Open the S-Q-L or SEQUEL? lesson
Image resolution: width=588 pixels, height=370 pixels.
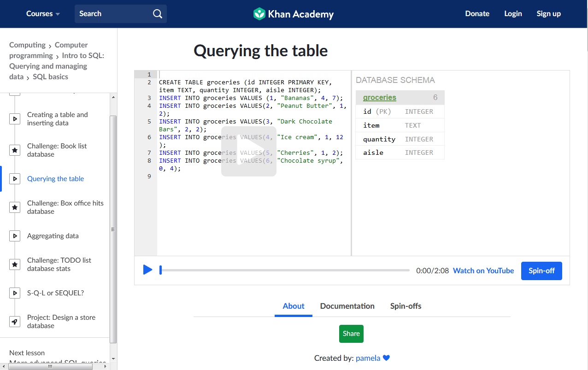(x=55, y=293)
